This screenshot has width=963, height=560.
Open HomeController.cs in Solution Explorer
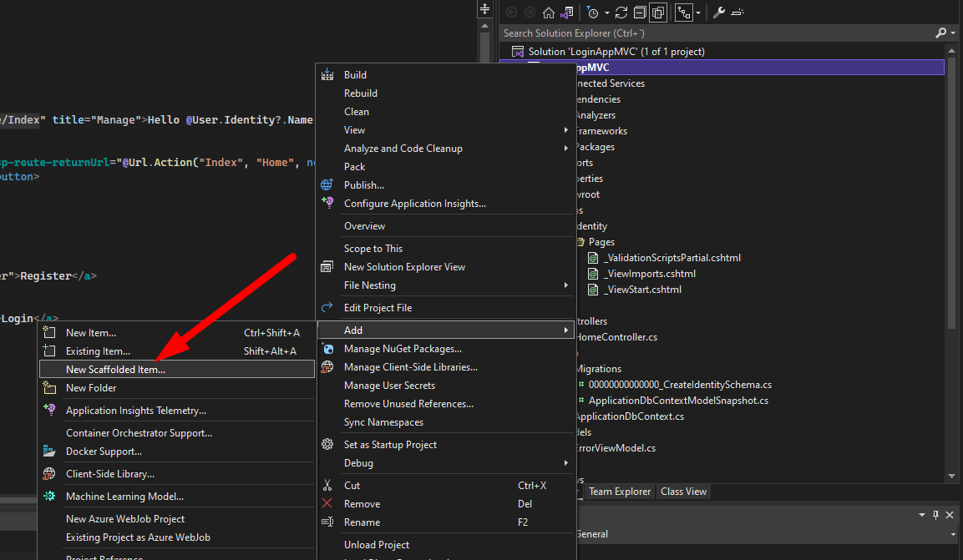click(616, 337)
